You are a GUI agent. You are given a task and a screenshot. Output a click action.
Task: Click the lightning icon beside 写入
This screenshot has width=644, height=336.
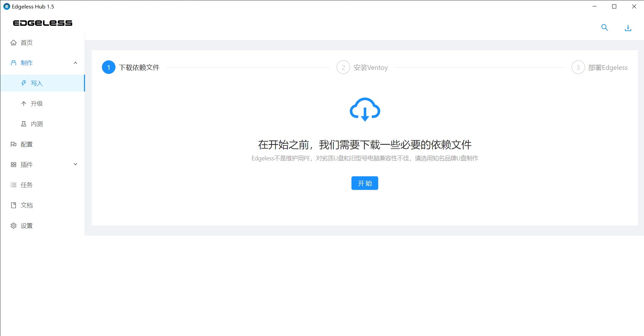(x=24, y=83)
